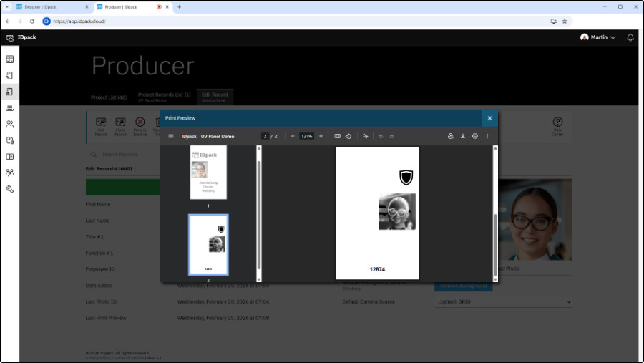644x363 pixels.
Task: Toggle fit to page in PDF toolbar
Action: click(x=337, y=136)
